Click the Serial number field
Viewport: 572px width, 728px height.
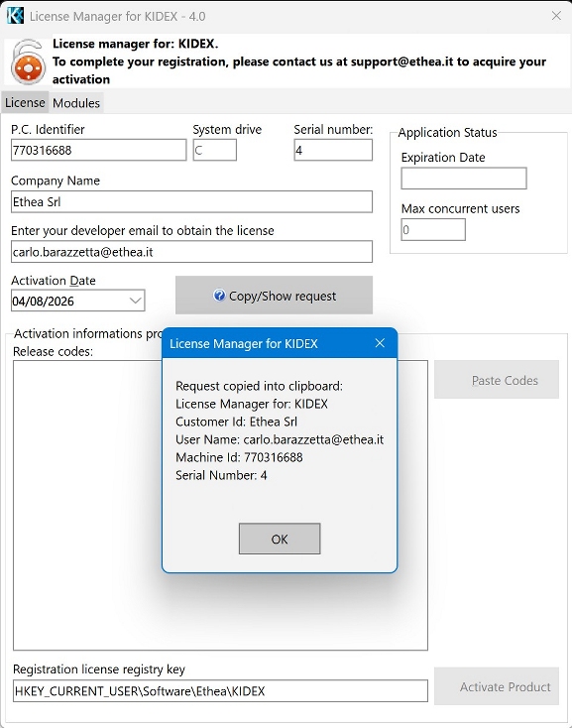point(333,150)
